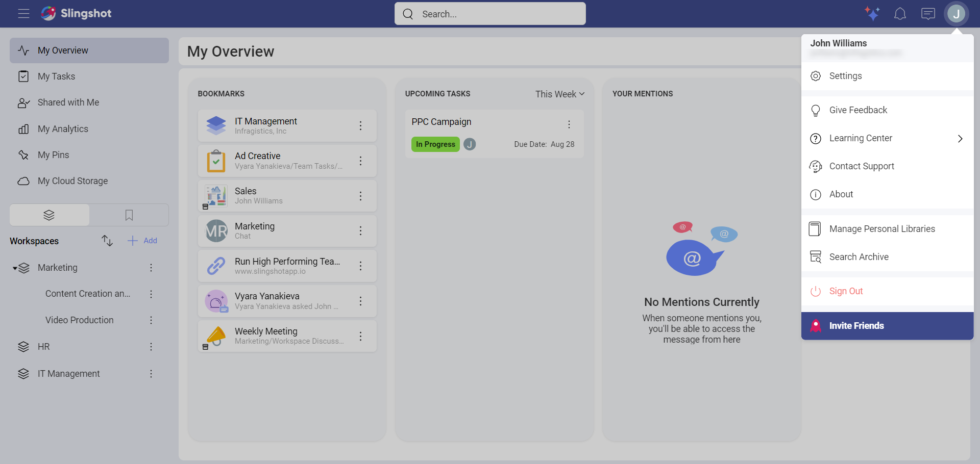This screenshot has height=464, width=980.
Task: Switch to the bookmarks tab in sidebar
Action: pyautogui.click(x=129, y=215)
